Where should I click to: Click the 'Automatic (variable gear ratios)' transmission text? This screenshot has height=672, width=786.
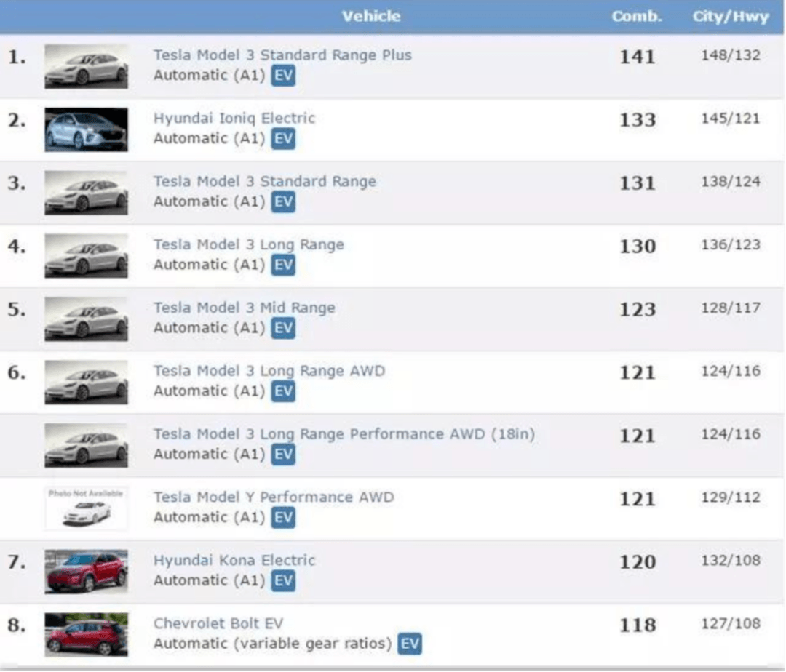pos(272,644)
